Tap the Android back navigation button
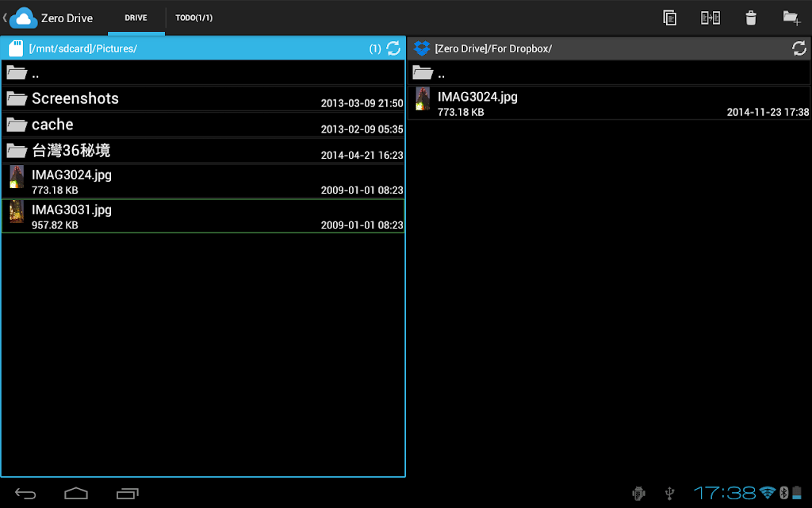The image size is (812, 508). [25, 493]
